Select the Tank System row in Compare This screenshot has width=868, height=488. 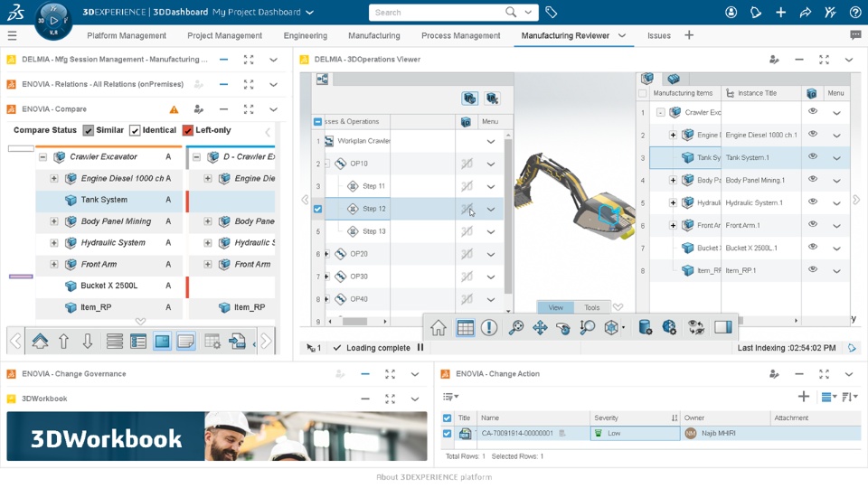tap(109, 200)
